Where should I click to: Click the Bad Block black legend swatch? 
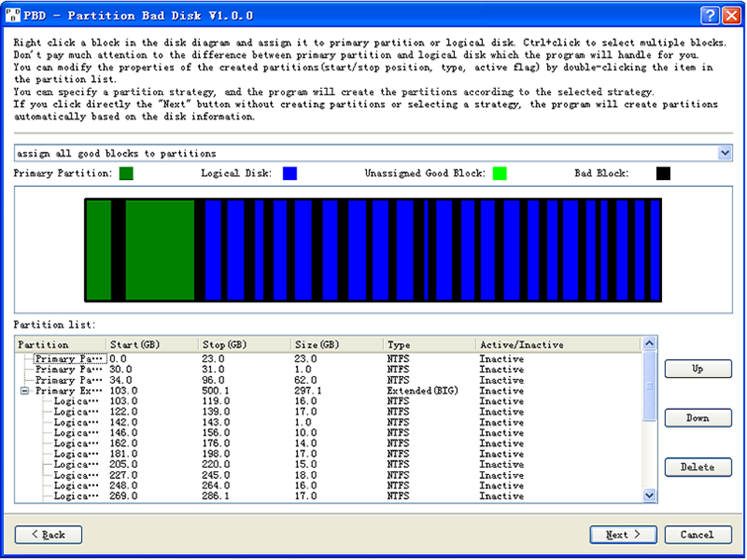click(x=662, y=173)
